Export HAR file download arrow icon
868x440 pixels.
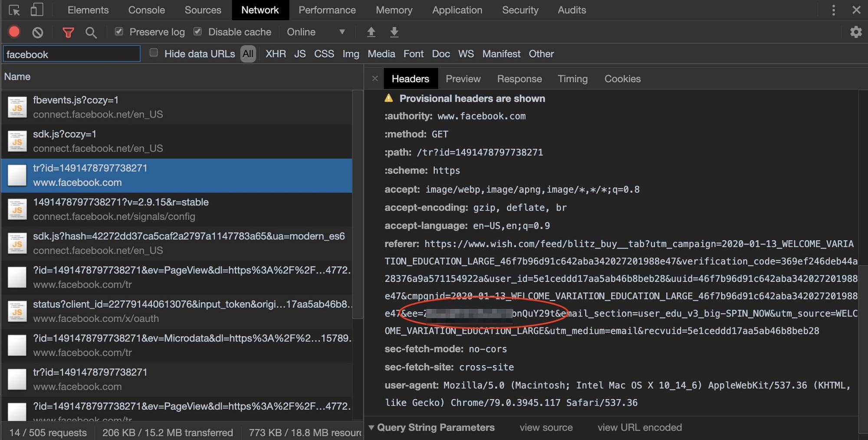point(394,32)
